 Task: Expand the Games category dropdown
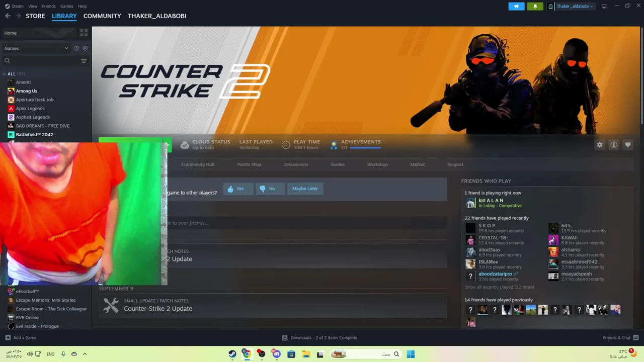click(x=36, y=48)
